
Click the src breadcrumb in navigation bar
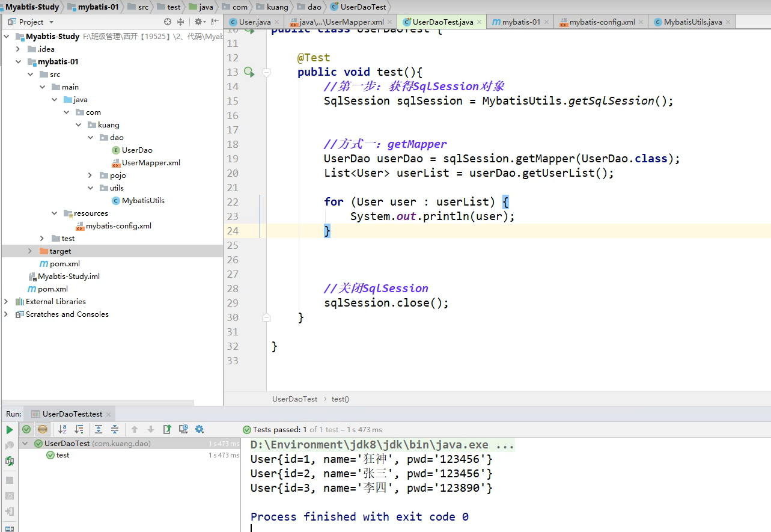click(139, 7)
